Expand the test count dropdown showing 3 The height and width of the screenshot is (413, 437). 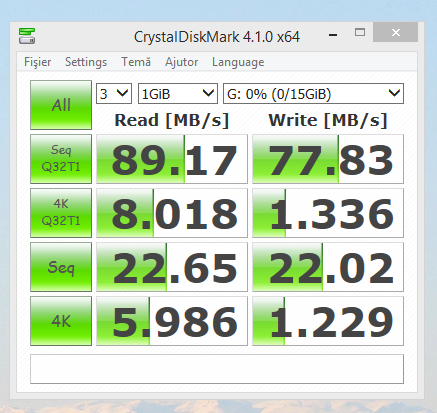(x=114, y=94)
